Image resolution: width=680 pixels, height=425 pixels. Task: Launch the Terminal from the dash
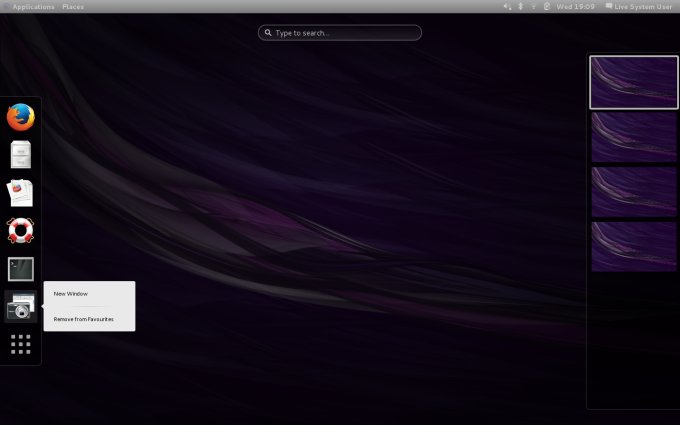20,269
